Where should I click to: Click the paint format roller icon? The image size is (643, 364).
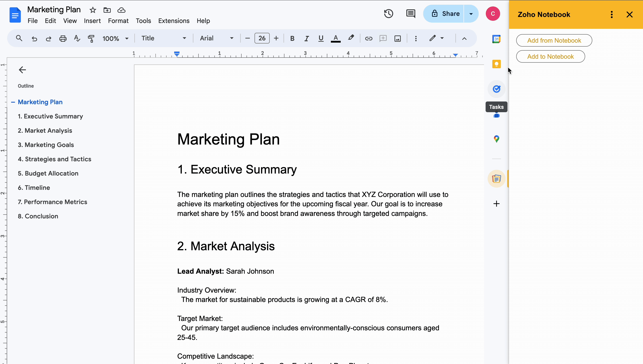[x=91, y=39]
